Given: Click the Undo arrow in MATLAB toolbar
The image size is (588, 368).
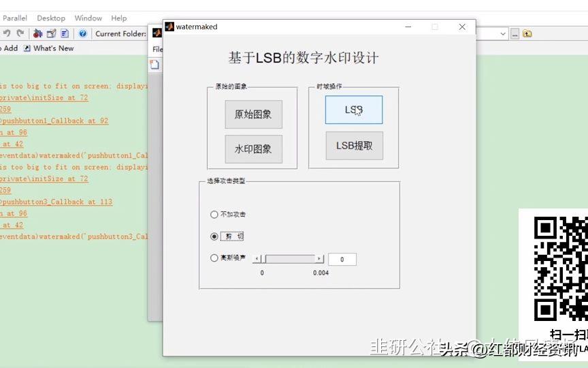Looking at the screenshot, I should tap(7, 33).
